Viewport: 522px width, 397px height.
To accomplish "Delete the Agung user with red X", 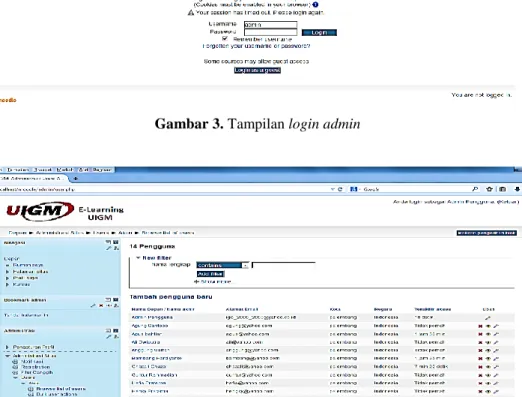I will tap(480, 326).
